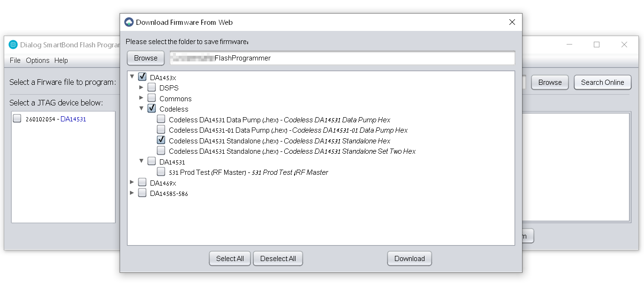Click the firmware save folder path field

click(x=342, y=58)
